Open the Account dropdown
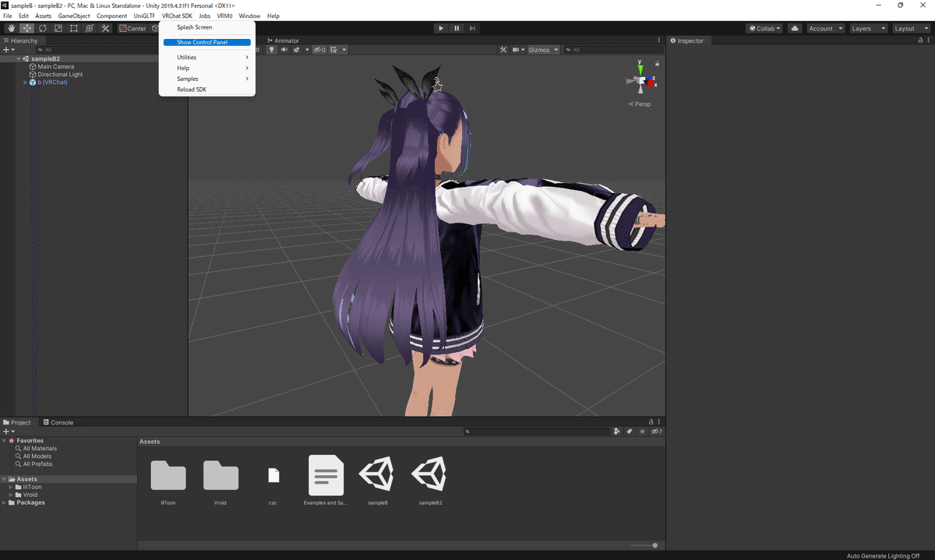935x560 pixels. [x=825, y=28]
